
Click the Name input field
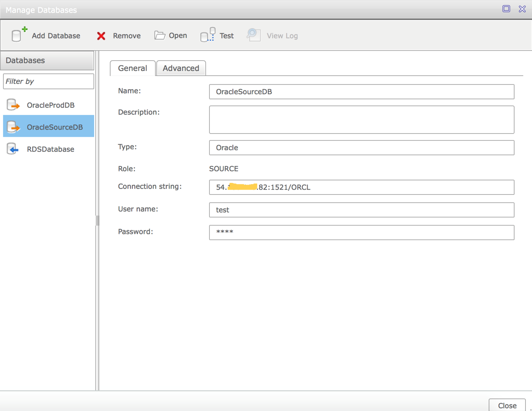click(x=361, y=92)
